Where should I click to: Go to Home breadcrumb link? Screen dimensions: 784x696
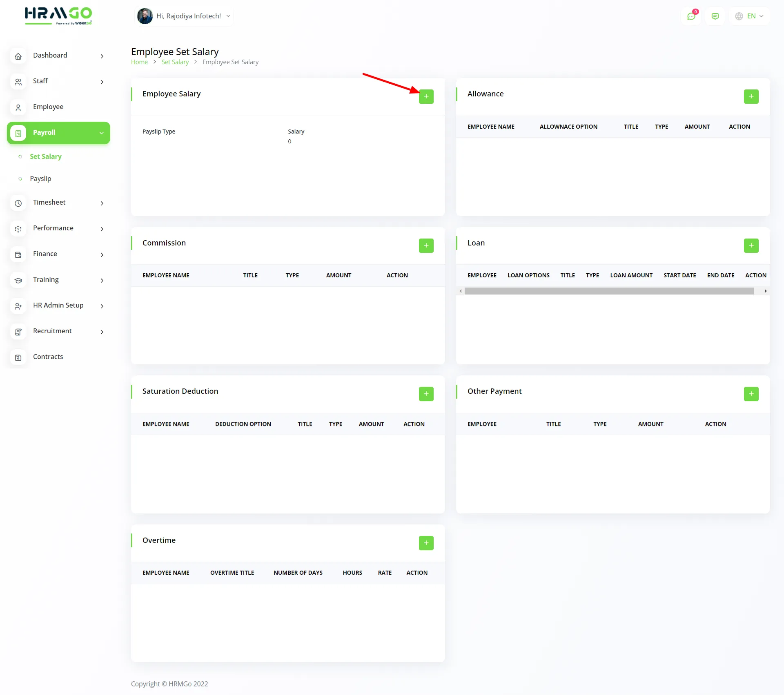click(x=139, y=62)
